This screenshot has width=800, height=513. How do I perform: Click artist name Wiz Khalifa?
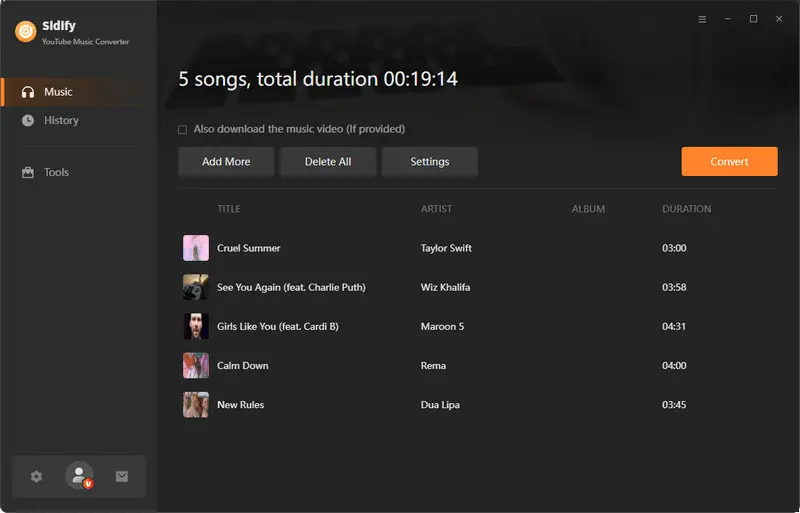(445, 287)
